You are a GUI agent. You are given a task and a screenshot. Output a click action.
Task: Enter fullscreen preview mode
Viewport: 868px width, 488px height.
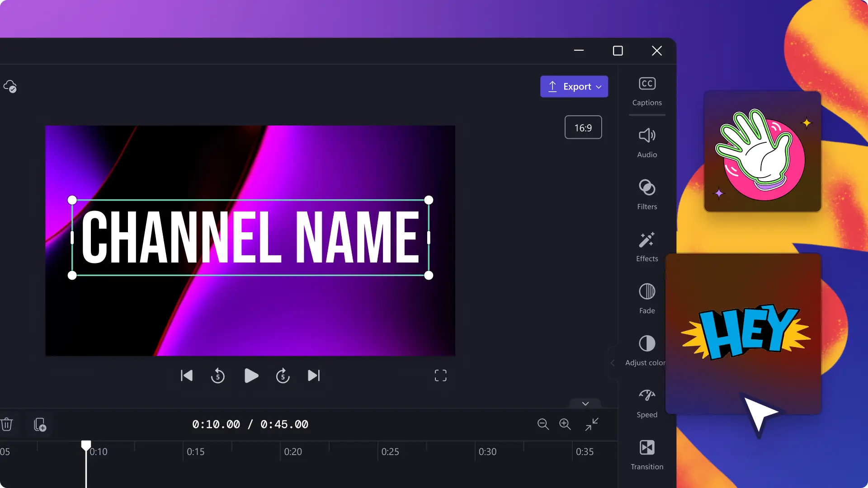pos(441,375)
